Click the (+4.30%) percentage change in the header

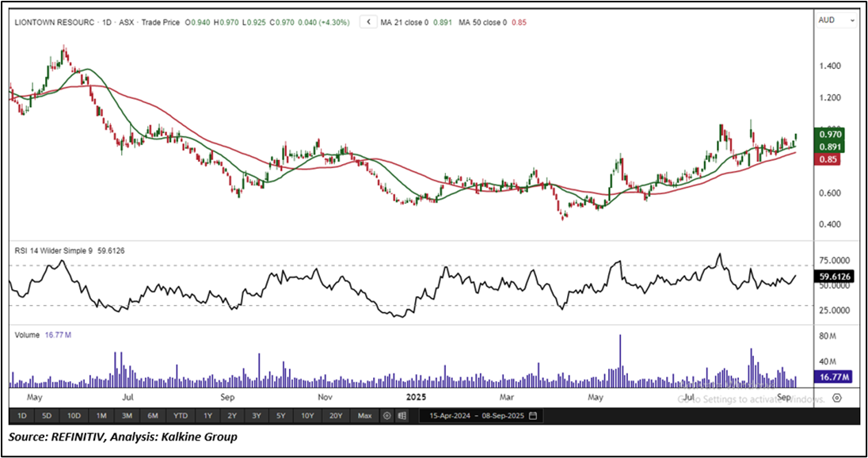(x=334, y=23)
